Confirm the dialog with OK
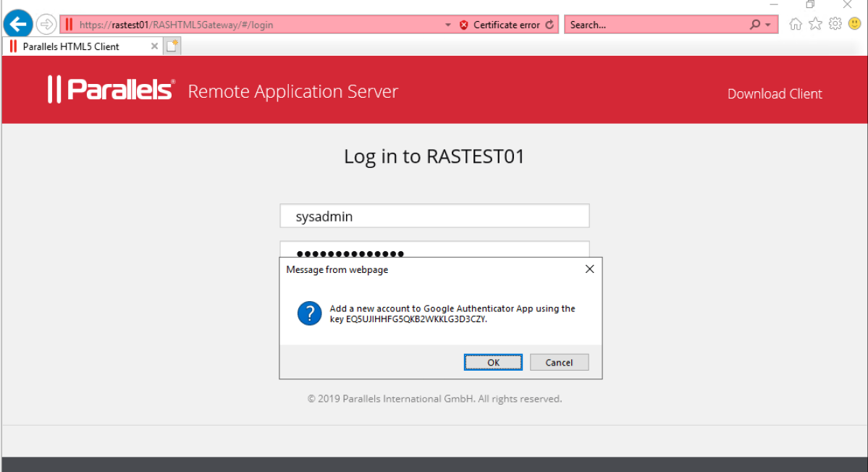Screen dimensions: 868x472 pyautogui.click(x=493, y=363)
